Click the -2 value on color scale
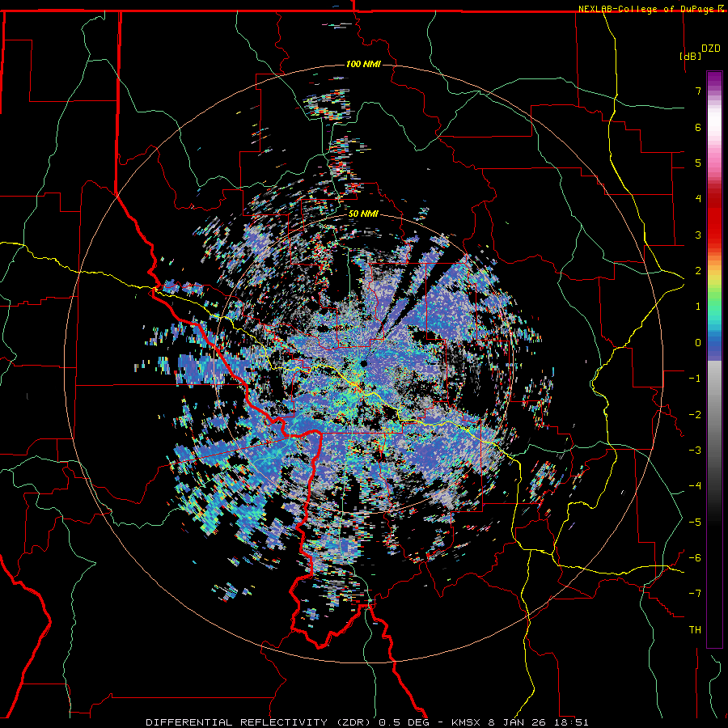The image size is (728, 728). pyautogui.click(x=695, y=415)
